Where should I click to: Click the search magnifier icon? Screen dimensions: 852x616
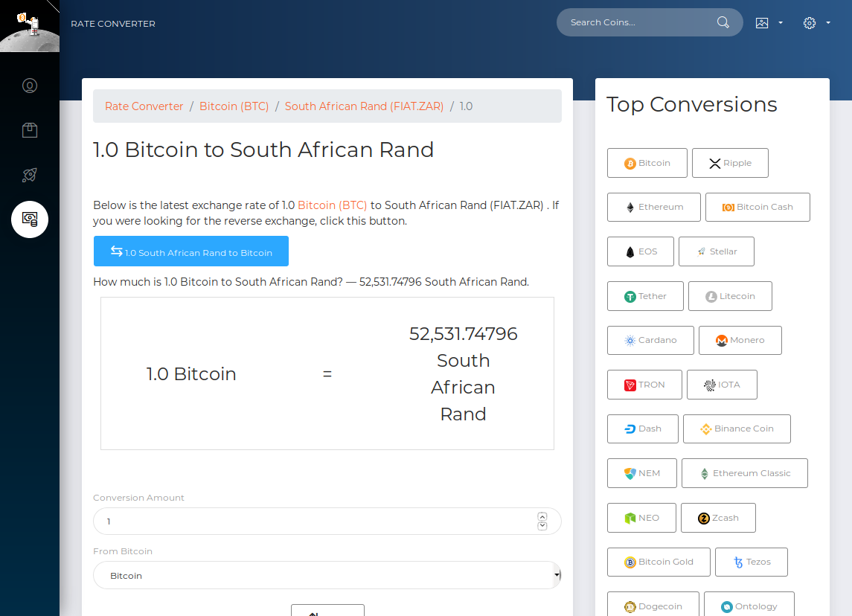pyautogui.click(x=723, y=22)
